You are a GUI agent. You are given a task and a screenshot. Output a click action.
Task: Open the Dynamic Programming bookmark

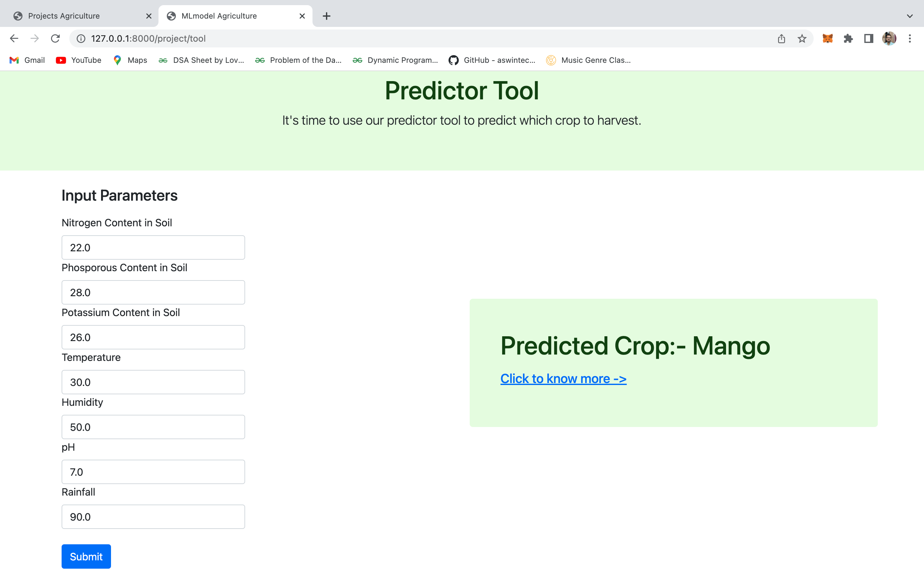[395, 60]
